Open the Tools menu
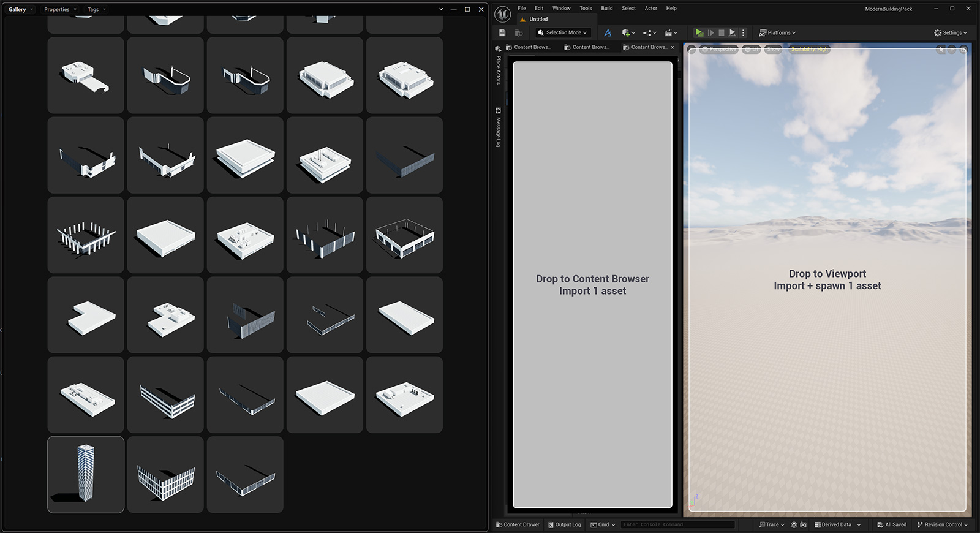Image resolution: width=980 pixels, height=533 pixels. click(586, 8)
